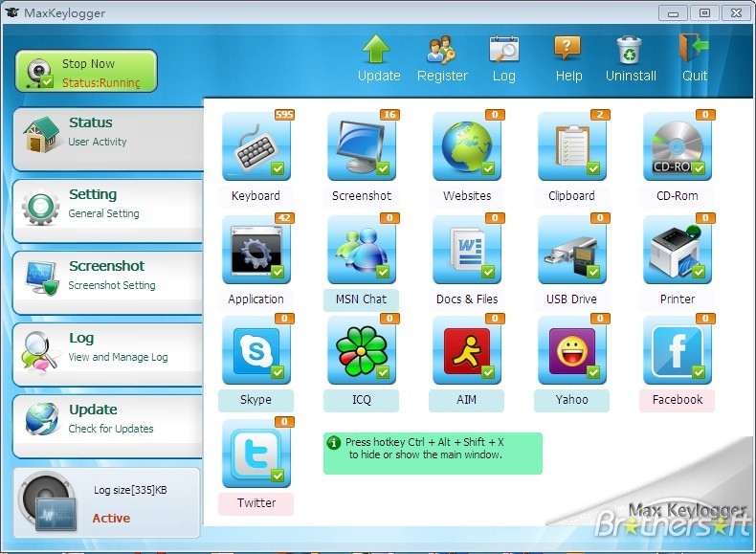Click the Stop Now button
Image resolution: width=756 pixels, height=554 pixels.
pyautogui.click(x=86, y=71)
